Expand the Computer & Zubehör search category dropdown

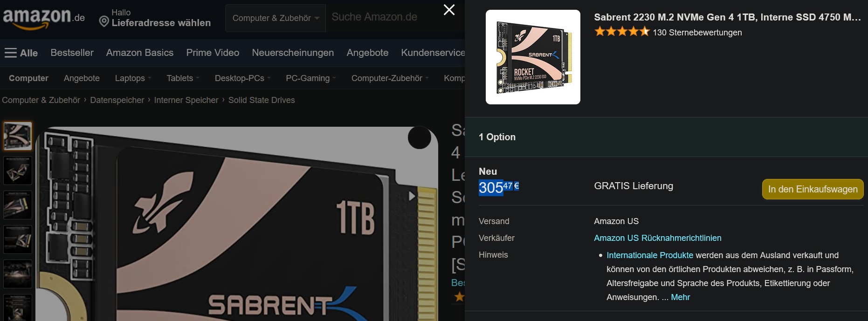(x=276, y=18)
